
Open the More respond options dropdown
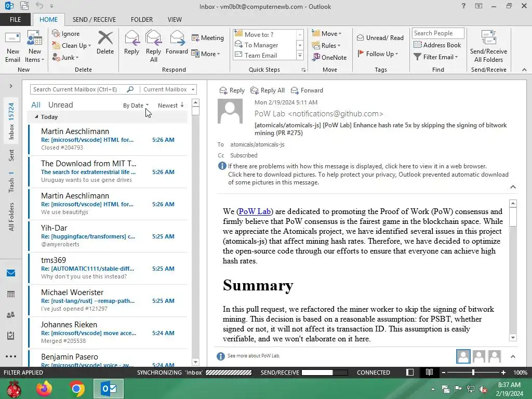tap(206, 54)
